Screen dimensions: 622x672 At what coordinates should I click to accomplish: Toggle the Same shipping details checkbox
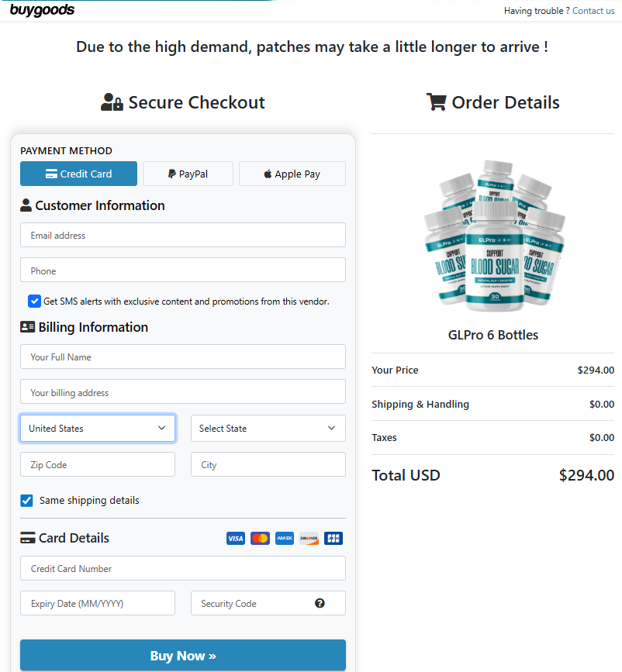pos(27,501)
